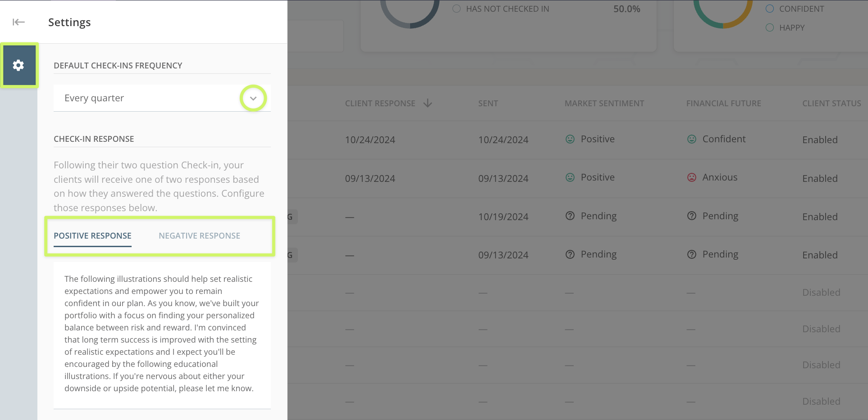Screen dimensions: 868x420
Task: Click the sort arrow on Client Response column
Action: 427,103
